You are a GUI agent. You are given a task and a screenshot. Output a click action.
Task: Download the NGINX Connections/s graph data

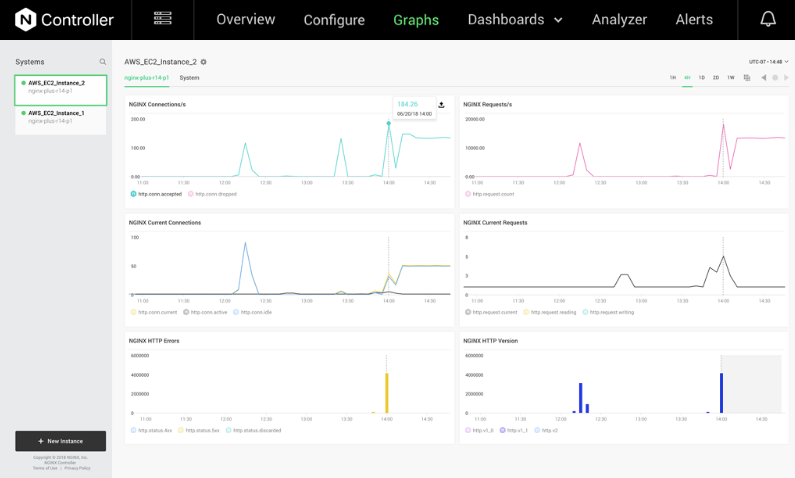click(x=441, y=104)
